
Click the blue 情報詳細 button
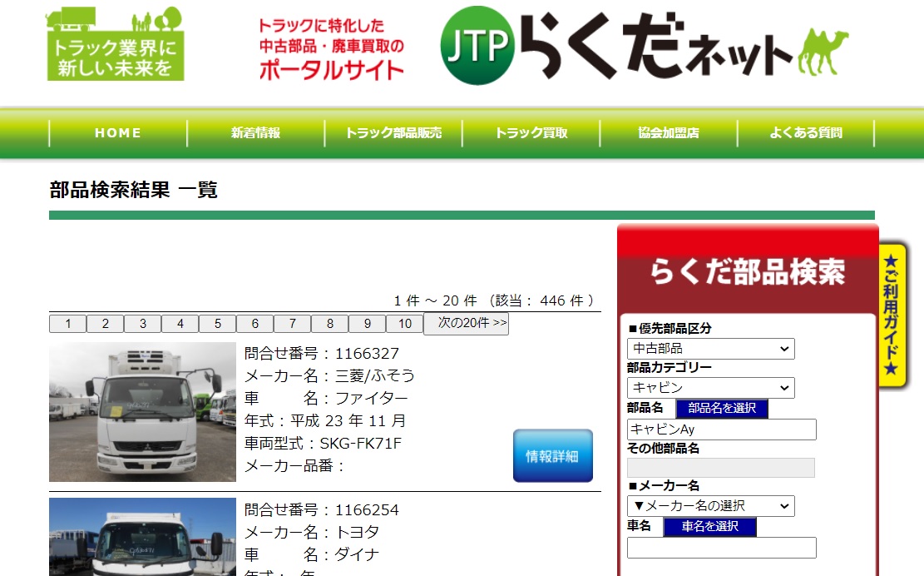coord(552,456)
